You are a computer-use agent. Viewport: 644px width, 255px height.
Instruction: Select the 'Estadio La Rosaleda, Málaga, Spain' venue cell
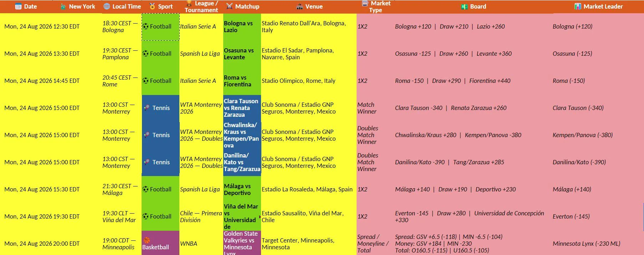[309, 189]
